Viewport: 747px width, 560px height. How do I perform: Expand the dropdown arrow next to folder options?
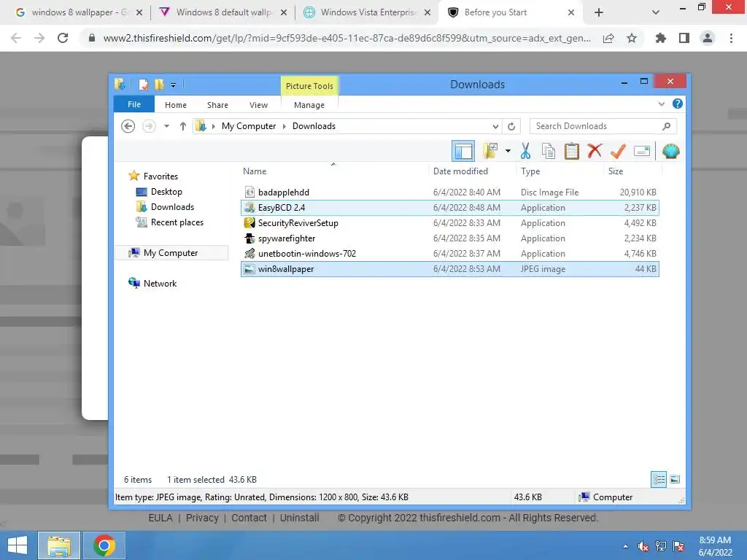(x=508, y=152)
